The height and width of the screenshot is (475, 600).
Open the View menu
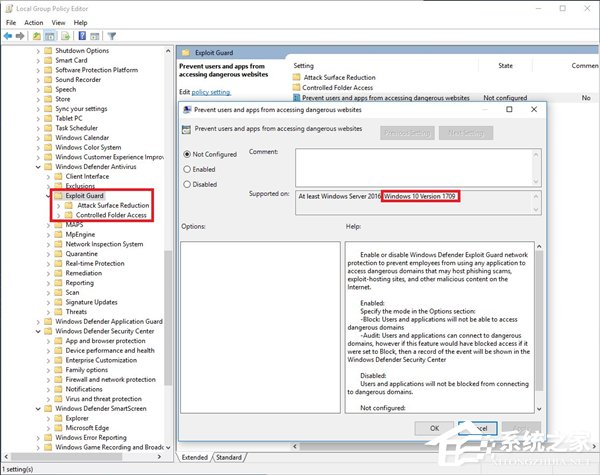click(x=58, y=23)
